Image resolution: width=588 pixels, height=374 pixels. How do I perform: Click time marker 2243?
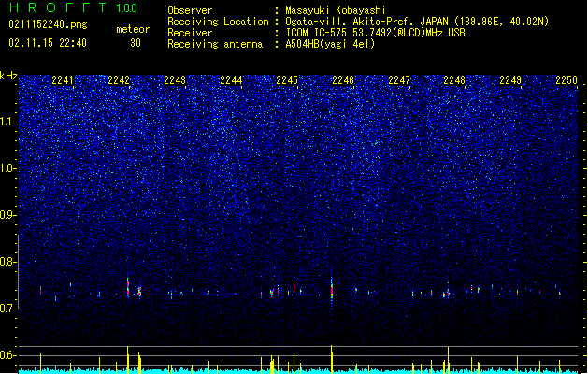pos(175,80)
